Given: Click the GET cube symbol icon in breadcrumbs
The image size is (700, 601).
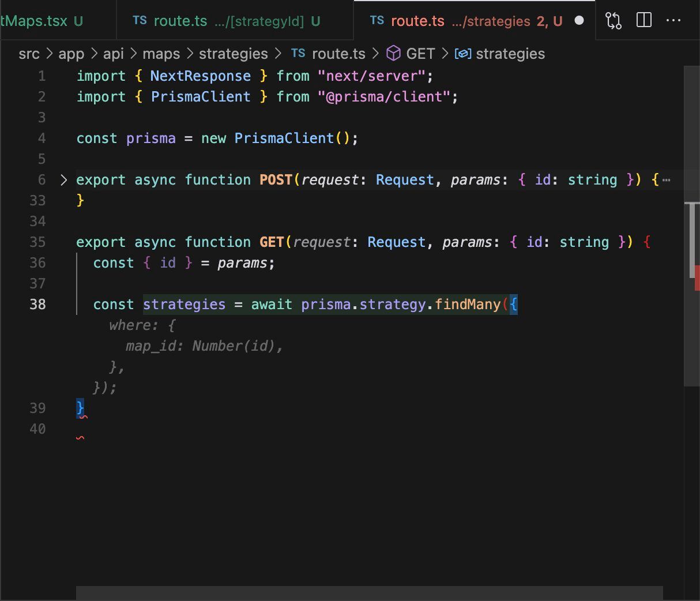Looking at the screenshot, I should [393, 54].
